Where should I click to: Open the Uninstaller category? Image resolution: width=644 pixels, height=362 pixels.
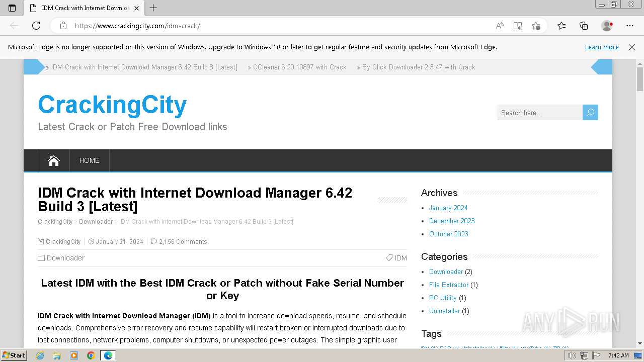pos(444,311)
